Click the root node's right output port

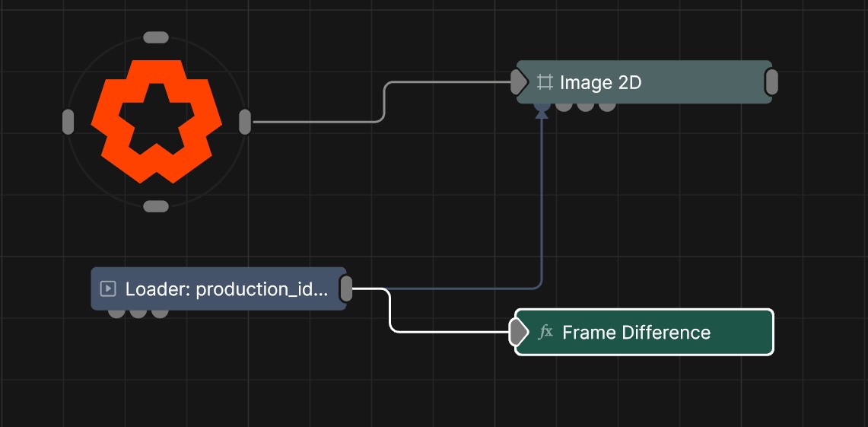[x=245, y=122]
